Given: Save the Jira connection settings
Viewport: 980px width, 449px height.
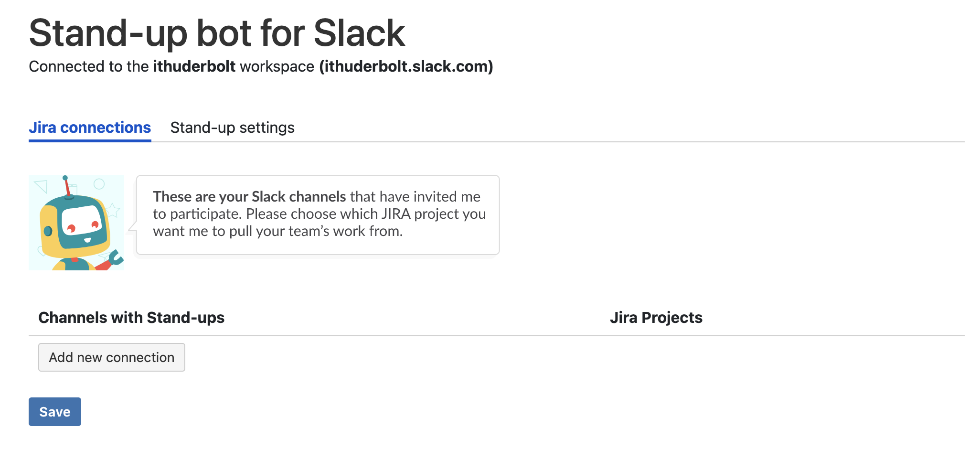Looking at the screenshot, I should (55, 412).
